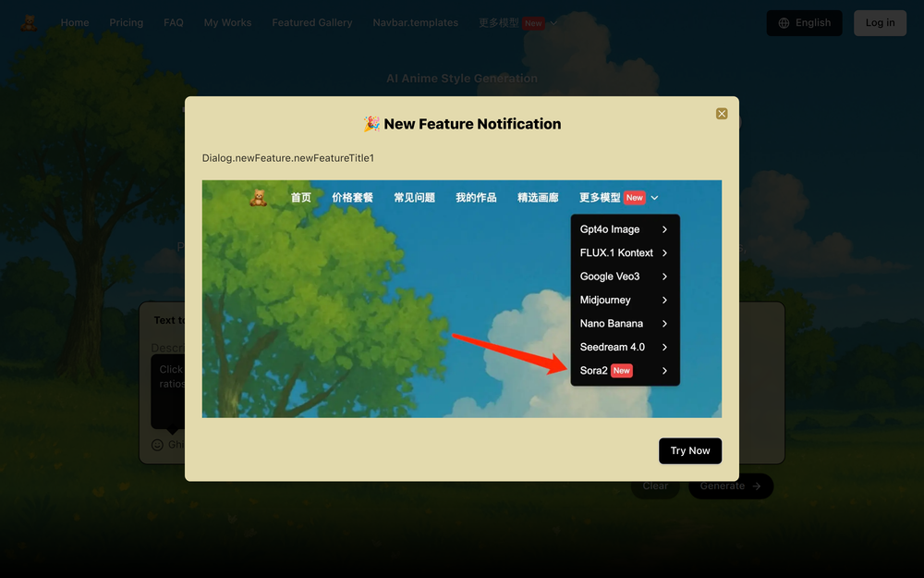Open Navbar.templates nav link
Image resolution: width=924 pixels, height=578 pixels.
(x=416, y=22)
